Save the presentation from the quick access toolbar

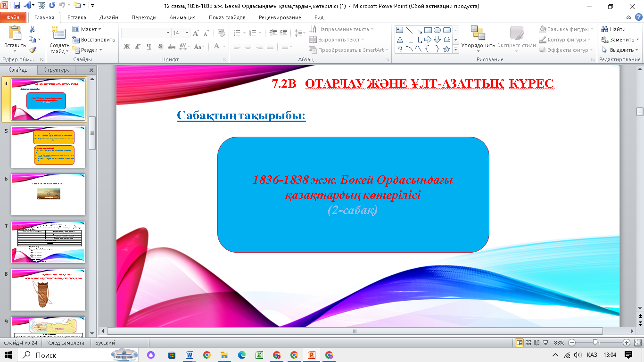(17, 6)
